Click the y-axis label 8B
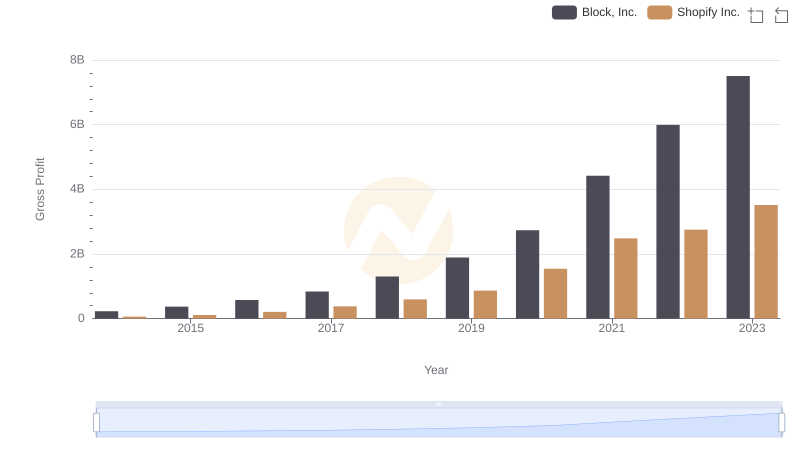The image size is (800, 461). point(77,60)
